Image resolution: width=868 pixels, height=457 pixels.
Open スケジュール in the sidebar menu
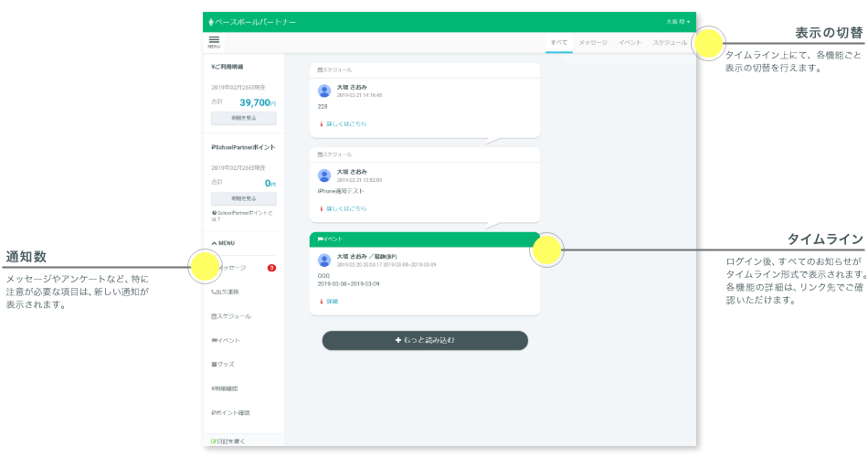(230, 316)
